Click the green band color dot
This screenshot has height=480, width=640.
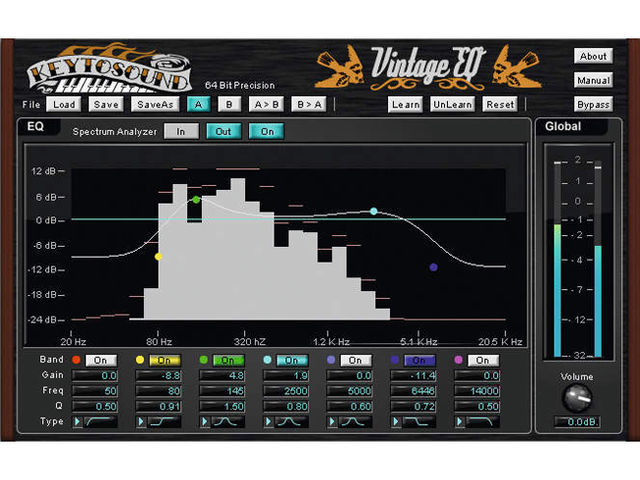point(203,360)
